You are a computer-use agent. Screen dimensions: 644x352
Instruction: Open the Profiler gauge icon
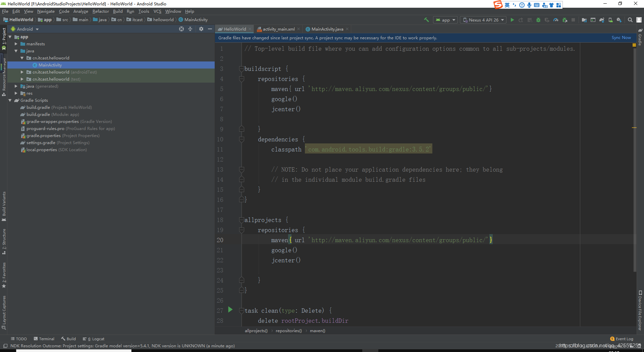click(x=556, y=20)
